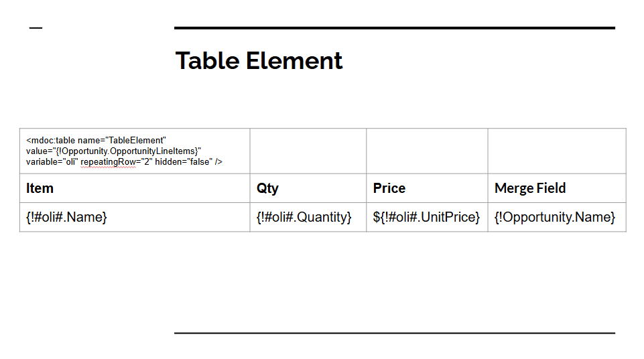Click the empty top-row cell above Merge Field
Image resolution: width=644 pixels, height=359 pixels.
click(x=556, y=151)
